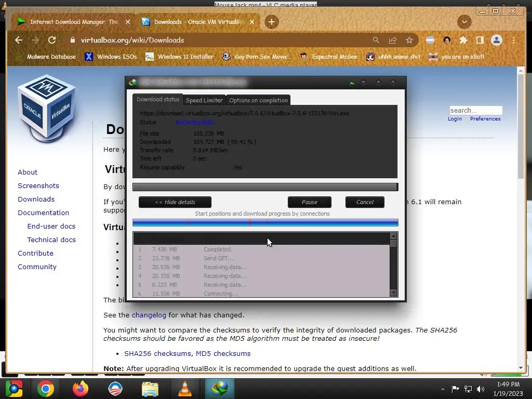Open the Options on completion tab

coord(258,100)
